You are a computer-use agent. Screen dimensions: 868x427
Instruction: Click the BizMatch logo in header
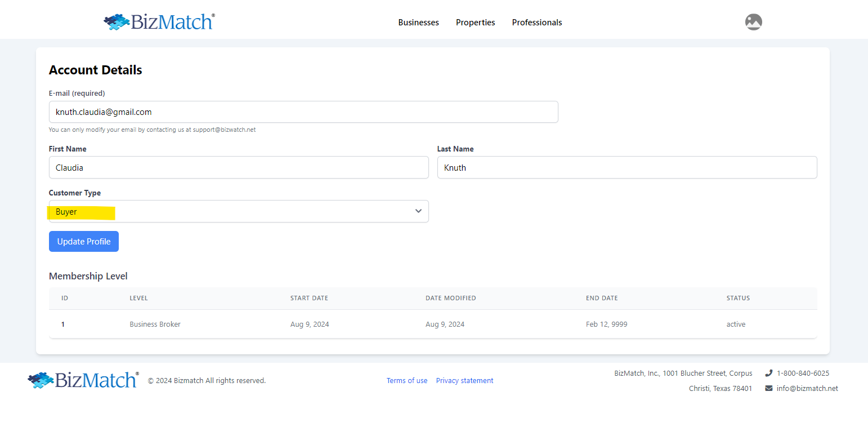tap(159, 22)
